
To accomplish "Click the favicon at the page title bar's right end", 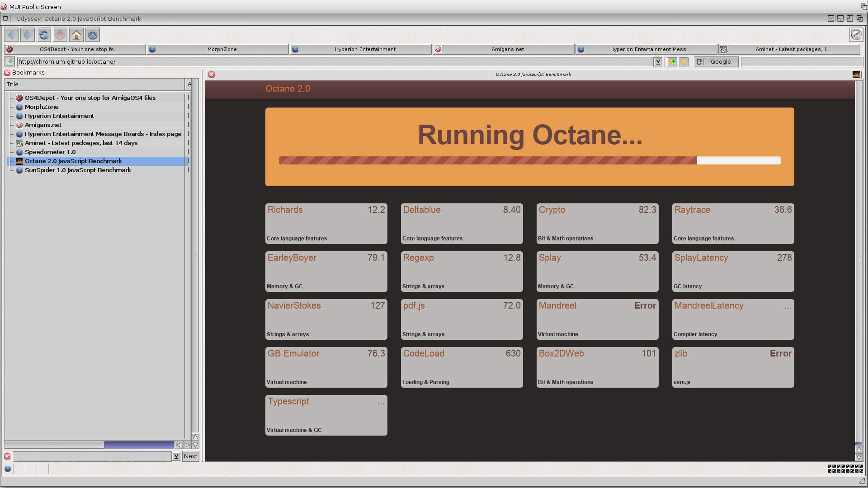I will [x=856, y=75].
